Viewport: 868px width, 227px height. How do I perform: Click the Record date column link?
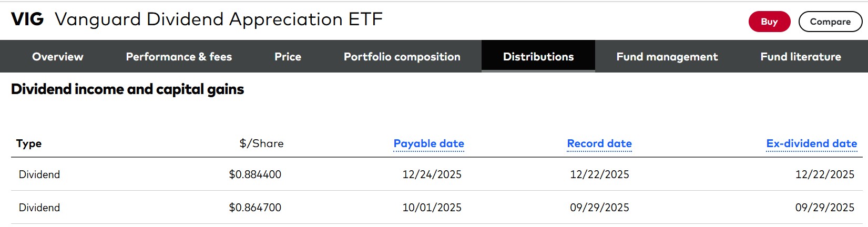tap(599, 143)
